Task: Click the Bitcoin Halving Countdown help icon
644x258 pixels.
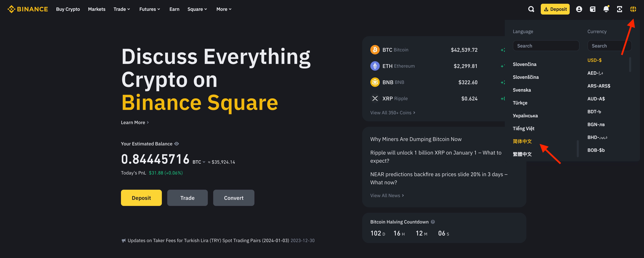Action: pos(433,222)
